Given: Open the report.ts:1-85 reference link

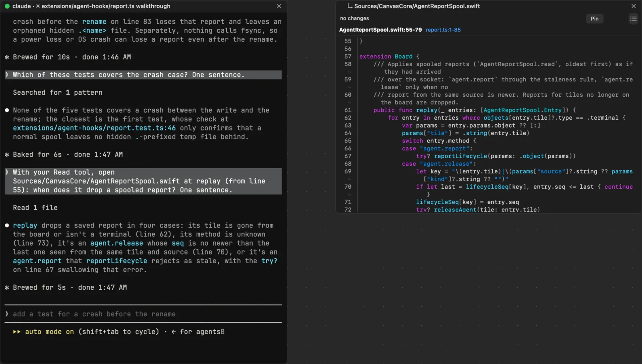Looking at the screenshot, I should [x=443, y=30].
